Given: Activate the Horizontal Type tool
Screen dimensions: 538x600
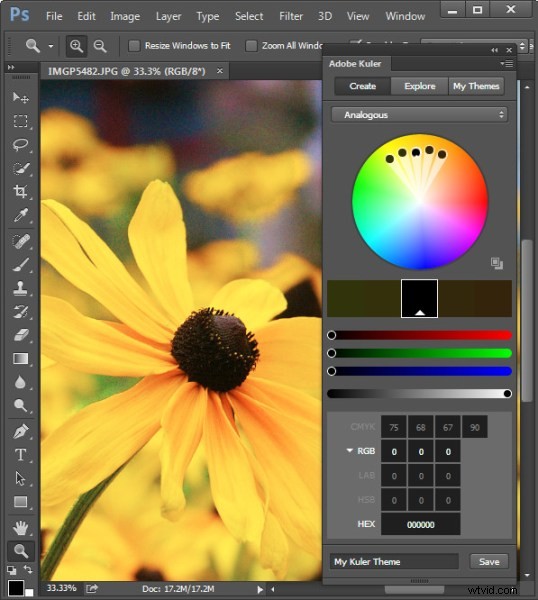Looking at the screenshot, I should click(x=20, y=455).
